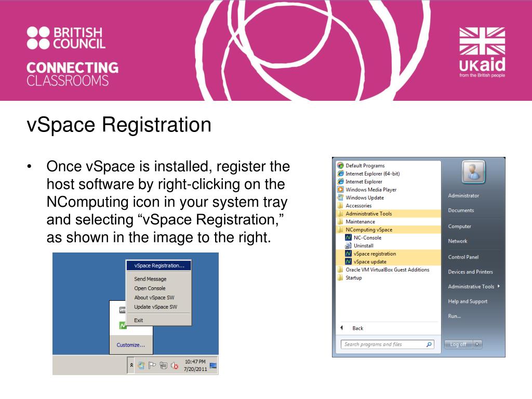Open the Action Center flag tray icon
This screenshot has height=399, width=532.
click(x=152, y=365)
